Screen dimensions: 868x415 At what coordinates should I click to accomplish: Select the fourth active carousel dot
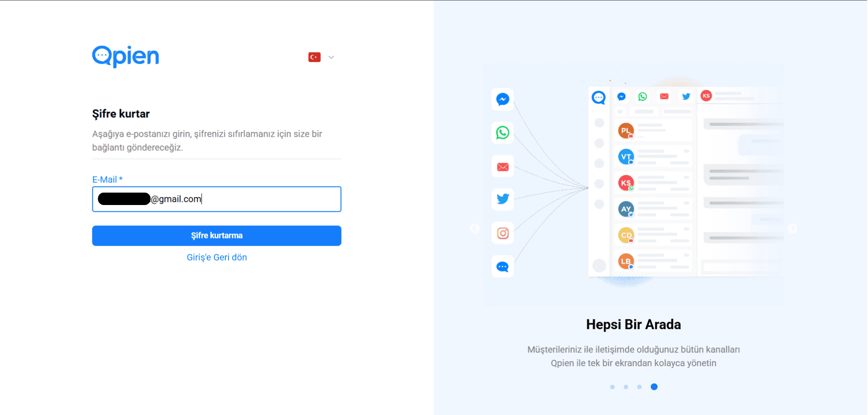coord(654,386)
